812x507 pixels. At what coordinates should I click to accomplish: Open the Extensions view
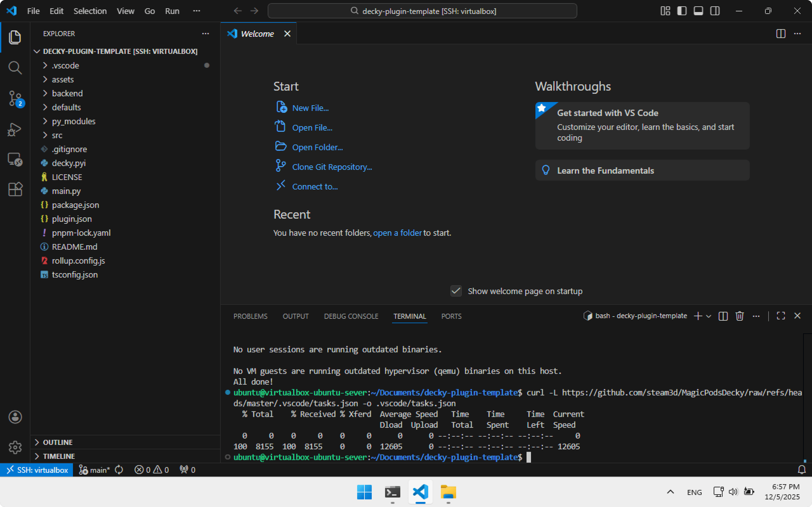pos(15,189)
